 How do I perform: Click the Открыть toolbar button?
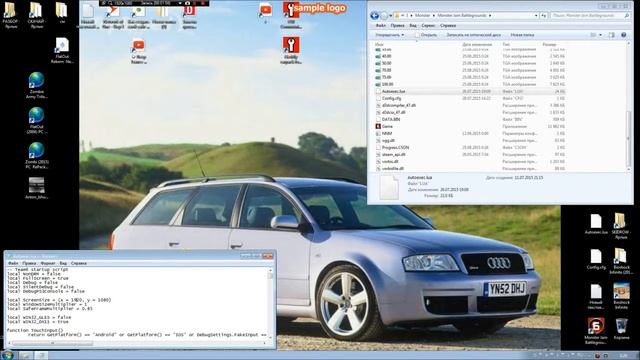point(426,35)
